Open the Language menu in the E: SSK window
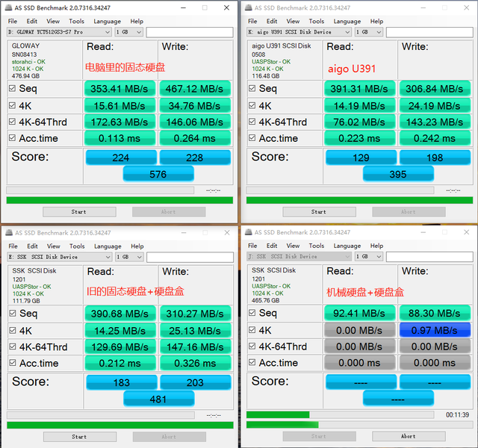The width and height of the screenshot is (478, 448). (108, 246)
